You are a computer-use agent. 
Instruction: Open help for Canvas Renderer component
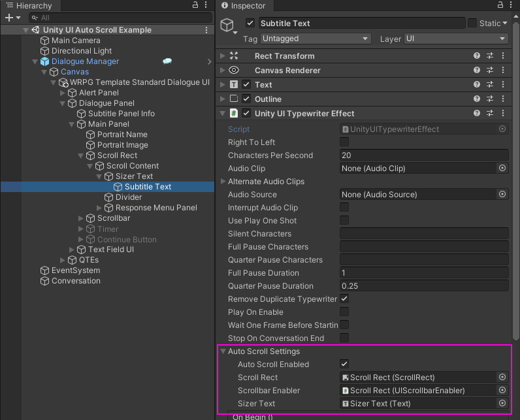point(476,70)
